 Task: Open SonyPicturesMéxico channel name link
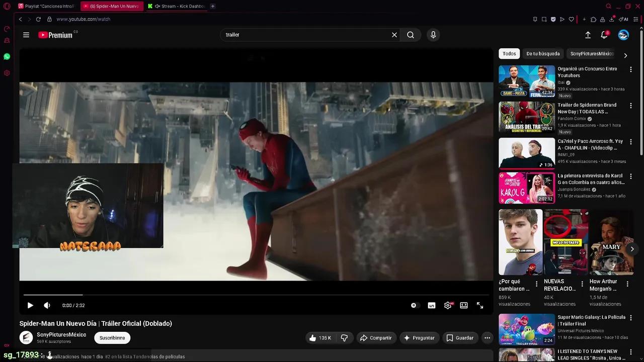61,334
